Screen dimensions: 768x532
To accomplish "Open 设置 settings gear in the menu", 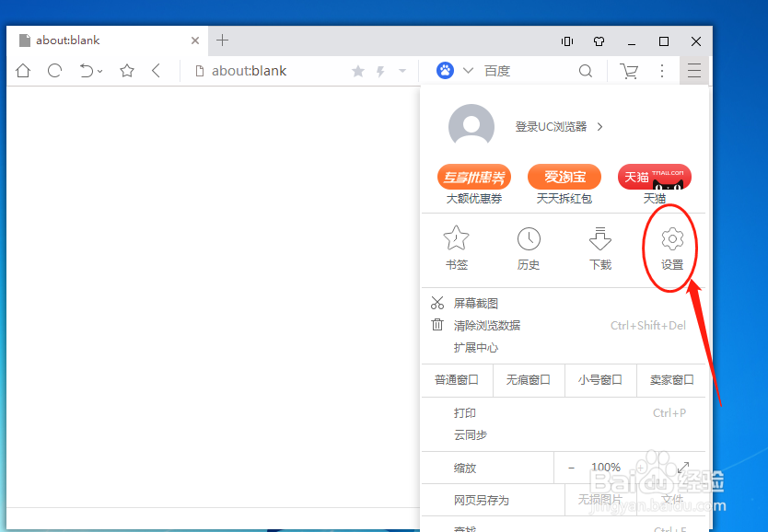I will (x=672, y=249).
